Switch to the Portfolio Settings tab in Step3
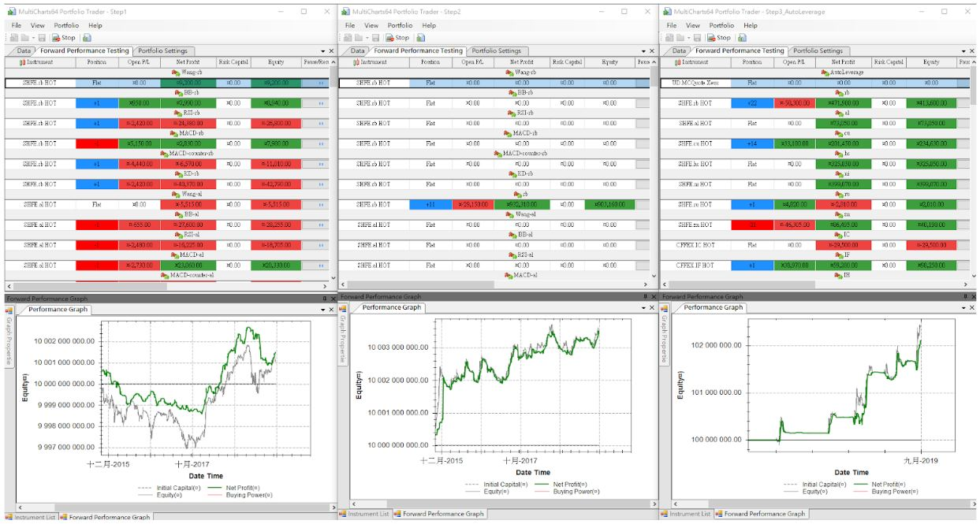The width and height of the screenshot is (980, 524). [x=819, y=51]
